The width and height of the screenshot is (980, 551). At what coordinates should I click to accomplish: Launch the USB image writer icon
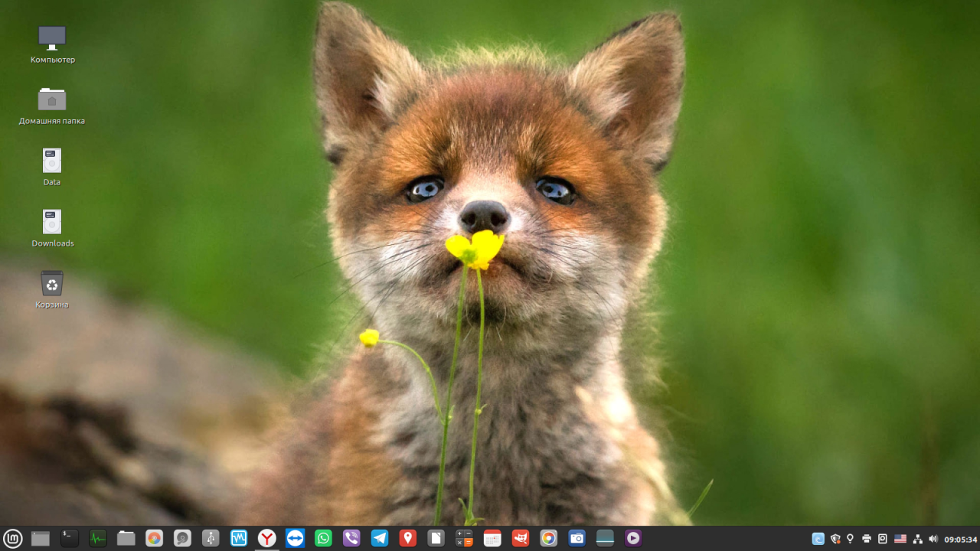click(x=211, y=539)
